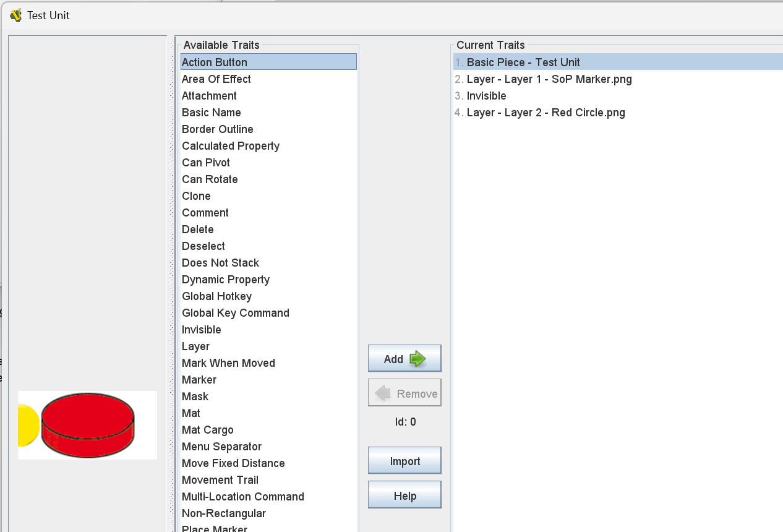Screen dimensions: 783x532
Task: Select Layer 2 Red Circle.png current trait
Action: [546, 113]
